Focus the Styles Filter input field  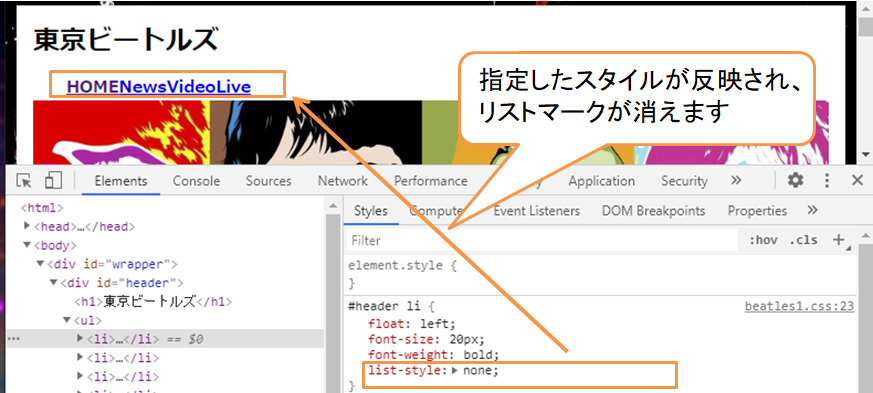point(541,240)
